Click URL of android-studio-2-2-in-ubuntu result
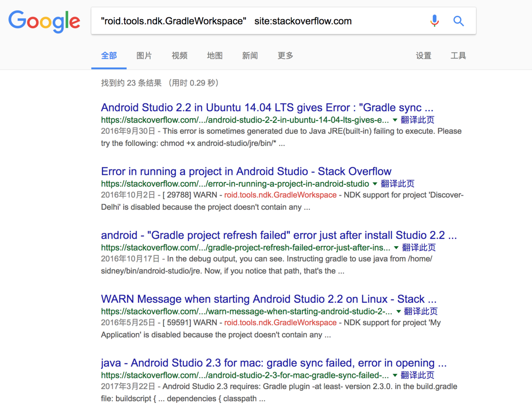 (x=245, y=120)
